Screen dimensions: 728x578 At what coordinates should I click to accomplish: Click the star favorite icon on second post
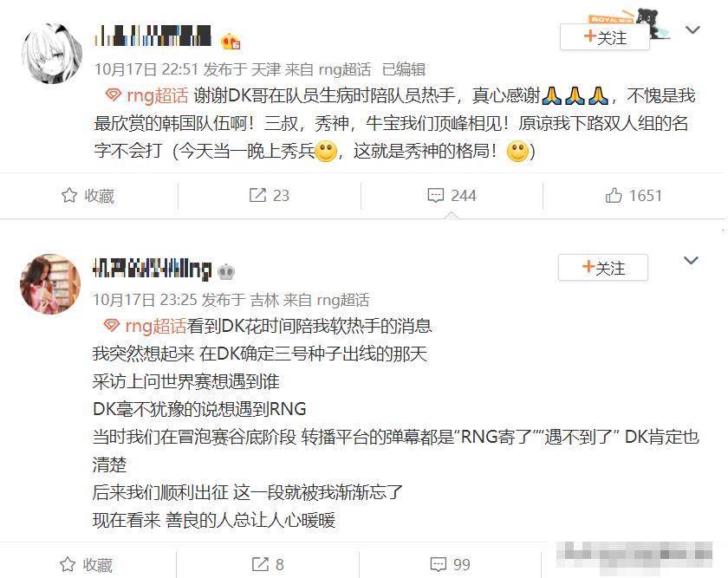68,564
